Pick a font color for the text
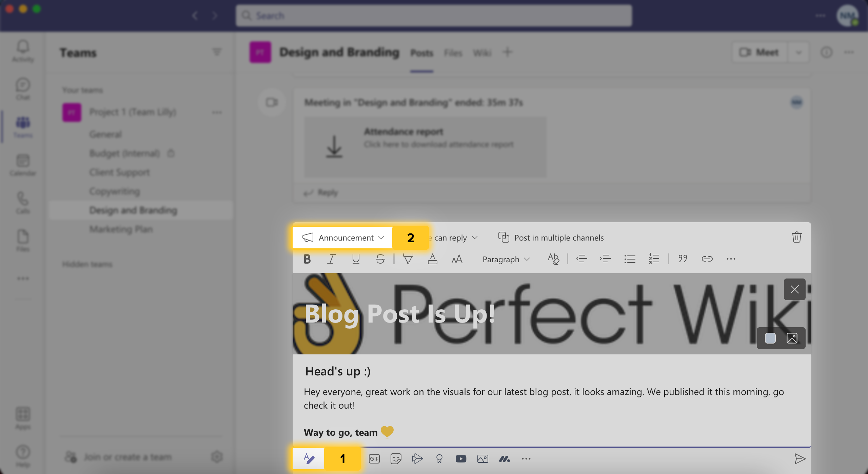Image resolution: width=868 pixels, height=474 pixels. click(x=433, y=259)
